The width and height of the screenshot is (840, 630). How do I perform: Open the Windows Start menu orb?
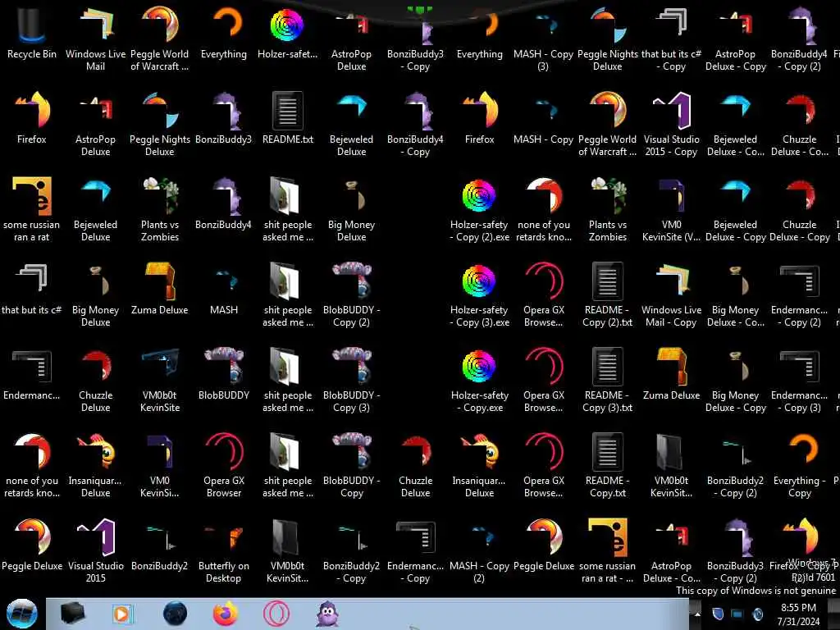[x=21, y=614]
